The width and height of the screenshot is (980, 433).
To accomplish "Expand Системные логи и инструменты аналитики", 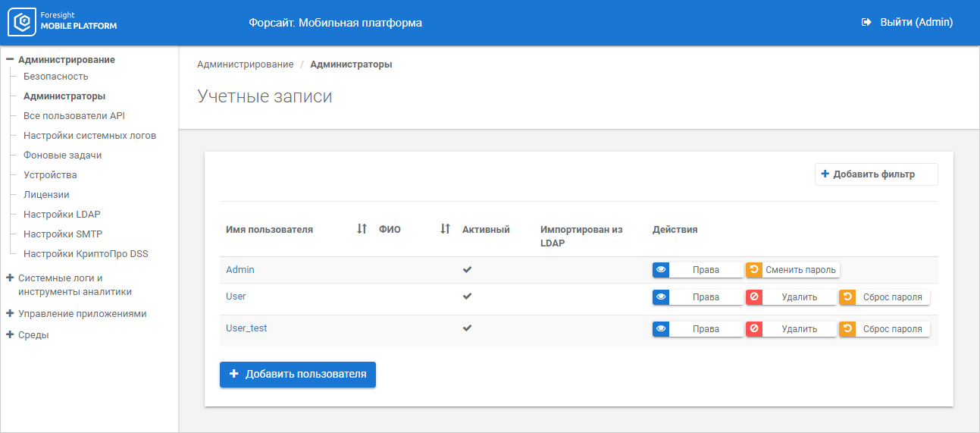I will click(11, 278).
